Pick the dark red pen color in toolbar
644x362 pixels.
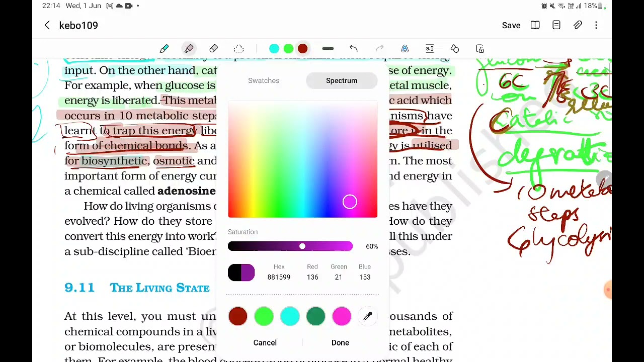[x=302, y=49]
